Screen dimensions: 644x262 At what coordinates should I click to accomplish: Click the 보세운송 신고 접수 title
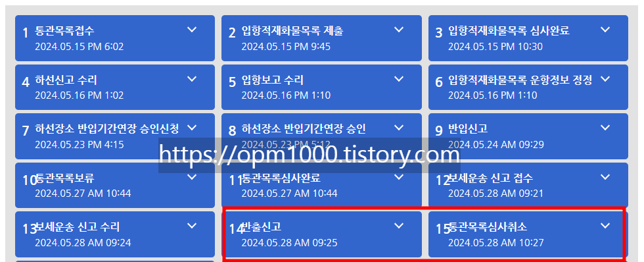coord(492,178)
